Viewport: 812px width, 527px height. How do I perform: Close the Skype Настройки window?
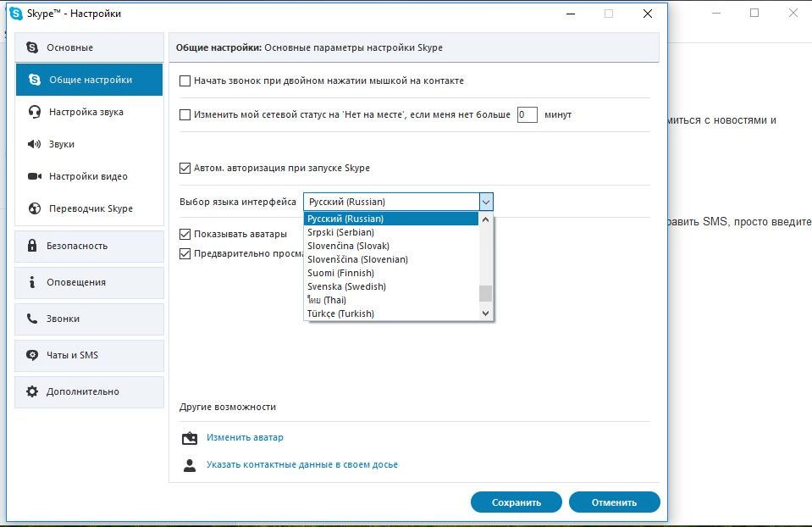coord(648,14)
